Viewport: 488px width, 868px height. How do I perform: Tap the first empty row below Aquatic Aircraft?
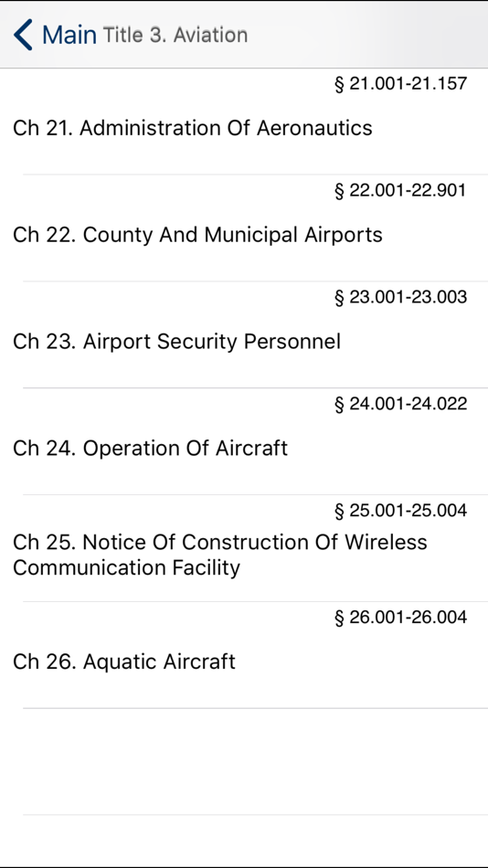[x=244, y=761]
